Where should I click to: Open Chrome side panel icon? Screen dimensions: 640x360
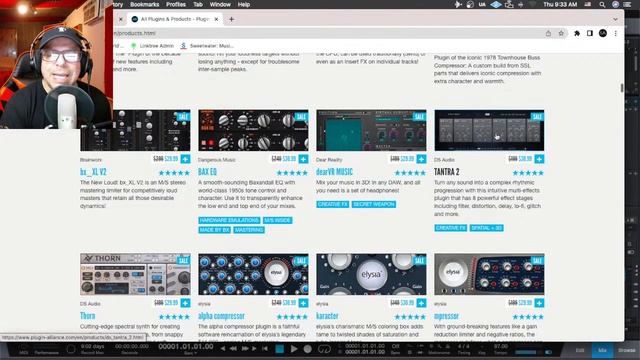coord(590,33)
